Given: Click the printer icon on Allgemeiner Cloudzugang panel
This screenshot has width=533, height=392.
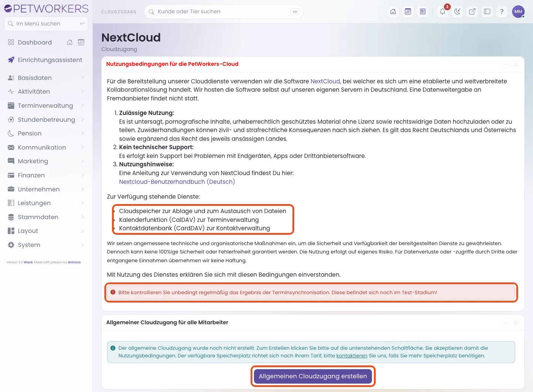Looking at the screenshot, I should [516, 323].
